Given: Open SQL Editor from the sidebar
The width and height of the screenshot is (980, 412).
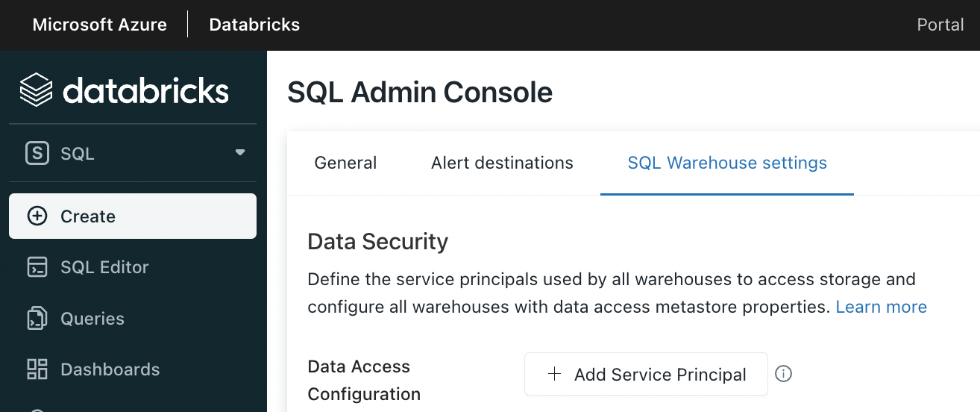Looking at the screenshot, I should (133, 267).
